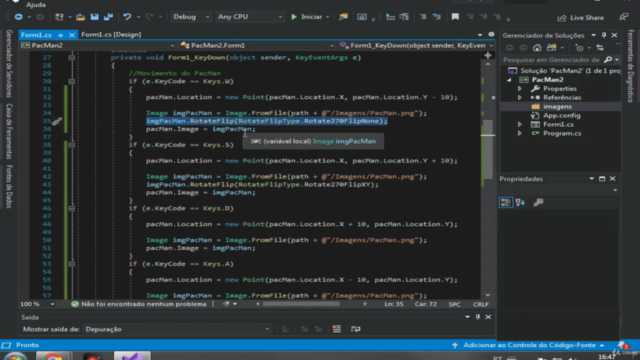The height and width of the screenshot is (360, 640).
Task: Open the tab window settings gear icon
Action: click(x=491, y=35)
